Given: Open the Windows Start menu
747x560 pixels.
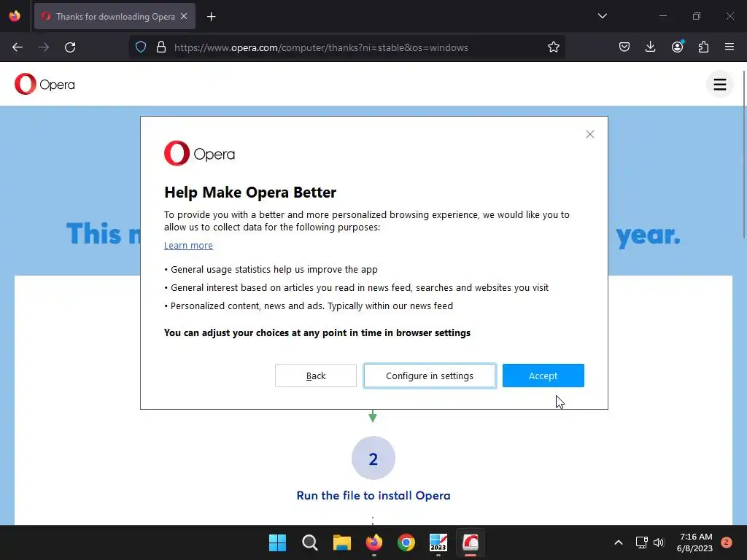Looking at the screenshot, I should (277, 542).
